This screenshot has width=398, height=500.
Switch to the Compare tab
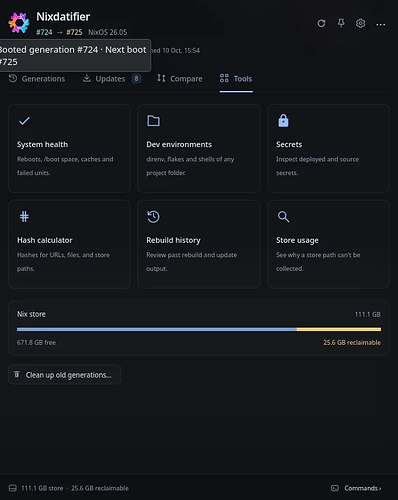coord(180,79)
